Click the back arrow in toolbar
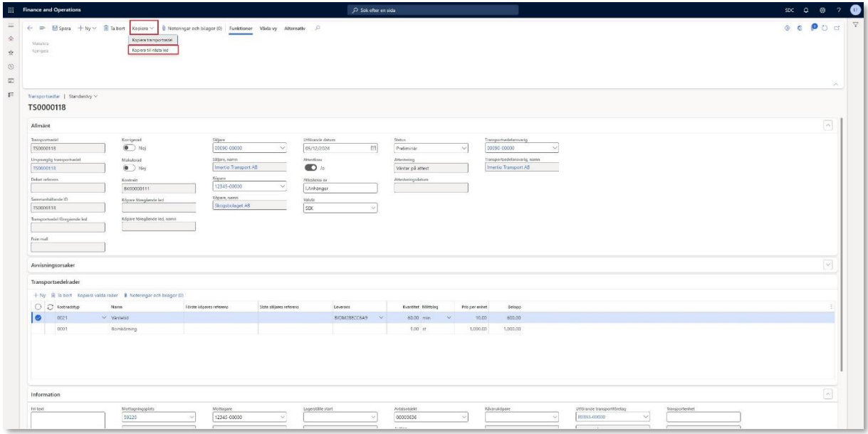 pyautogui.click(x=29, y=28)
